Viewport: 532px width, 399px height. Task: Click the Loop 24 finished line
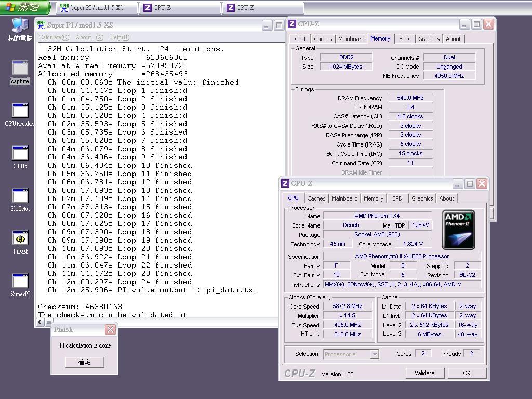click(x=120, y=282)
